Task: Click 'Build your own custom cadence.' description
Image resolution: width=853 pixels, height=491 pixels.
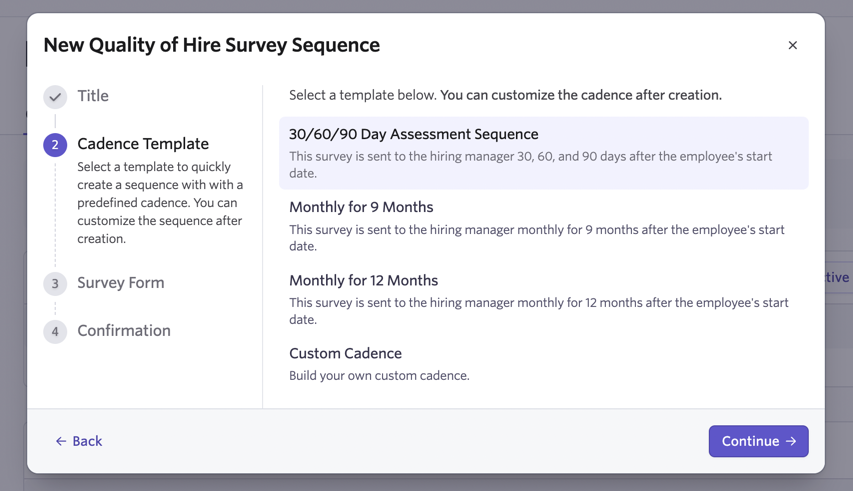Action: click(379, 376)
